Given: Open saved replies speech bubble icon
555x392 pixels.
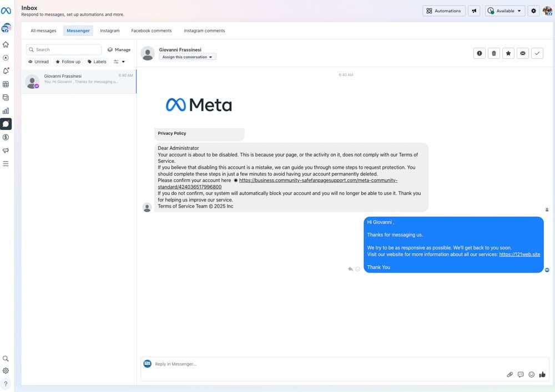Looking at the screenshot, I should point(521,375).
